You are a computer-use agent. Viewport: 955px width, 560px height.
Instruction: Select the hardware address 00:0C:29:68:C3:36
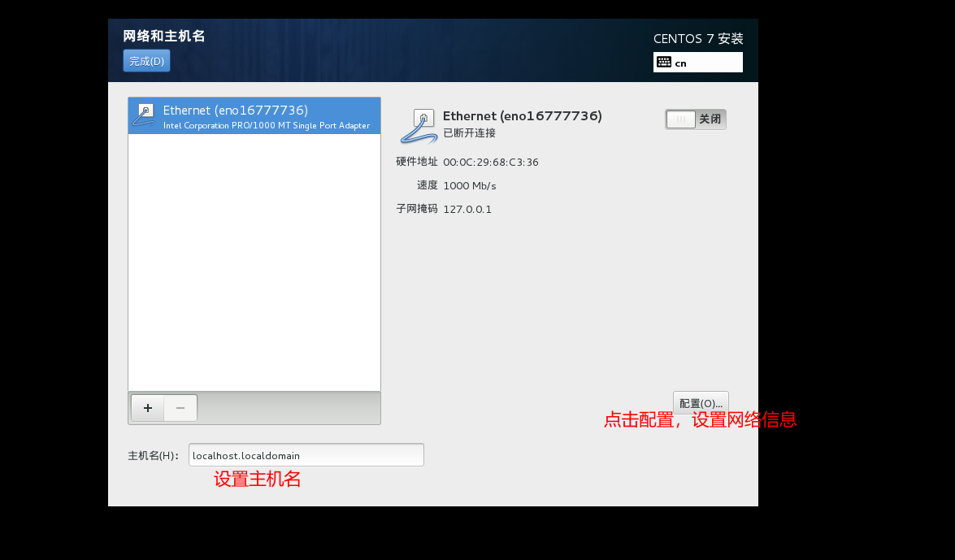491,162
